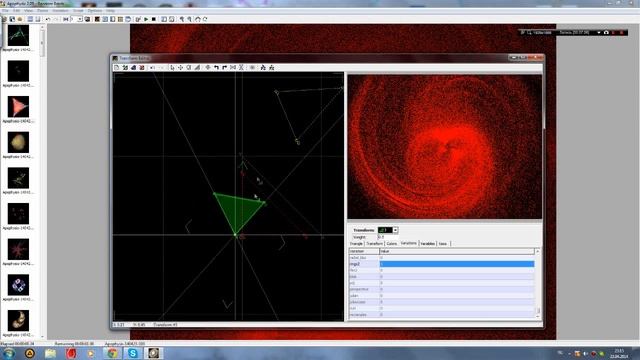Image resolution: width=640 pixels, height=360 pixels.
Task: Select the radial_blur variation row
Action: tap(442, 258)
